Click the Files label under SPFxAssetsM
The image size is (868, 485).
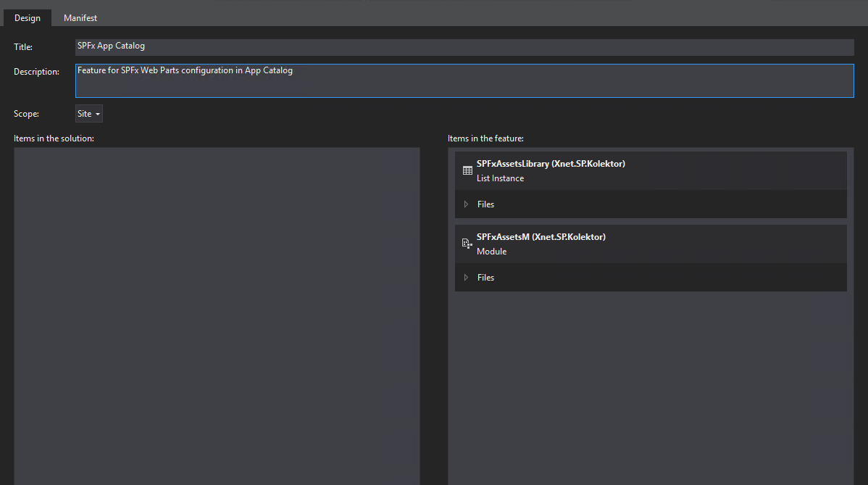pos(485,278)
